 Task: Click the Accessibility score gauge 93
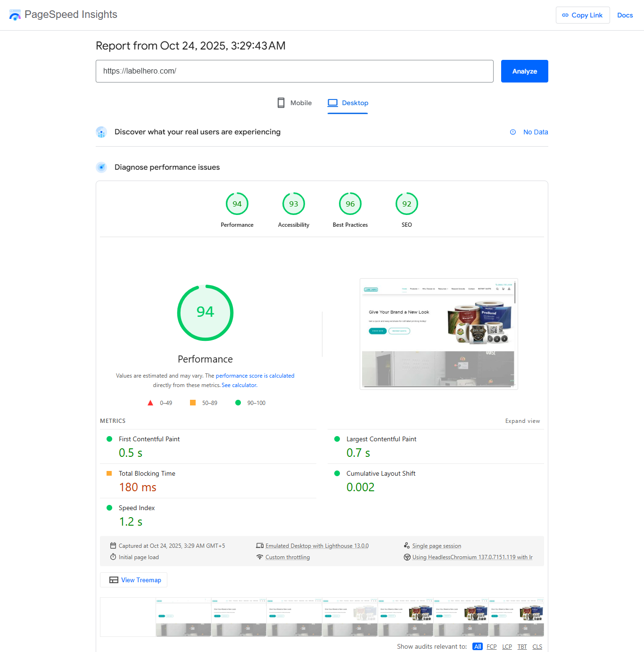(294, 204)
